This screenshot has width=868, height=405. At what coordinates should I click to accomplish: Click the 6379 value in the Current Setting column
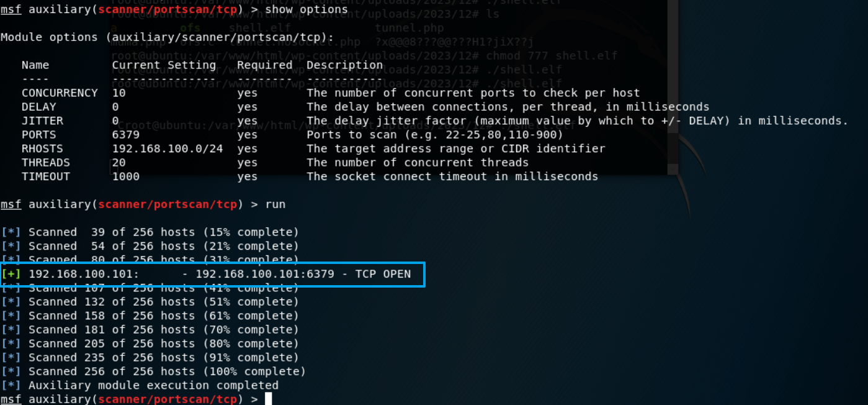(x=126, y=135)
